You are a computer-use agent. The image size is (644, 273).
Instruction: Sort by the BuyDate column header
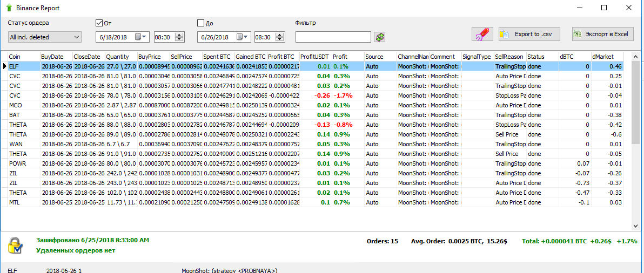(56, 57)
